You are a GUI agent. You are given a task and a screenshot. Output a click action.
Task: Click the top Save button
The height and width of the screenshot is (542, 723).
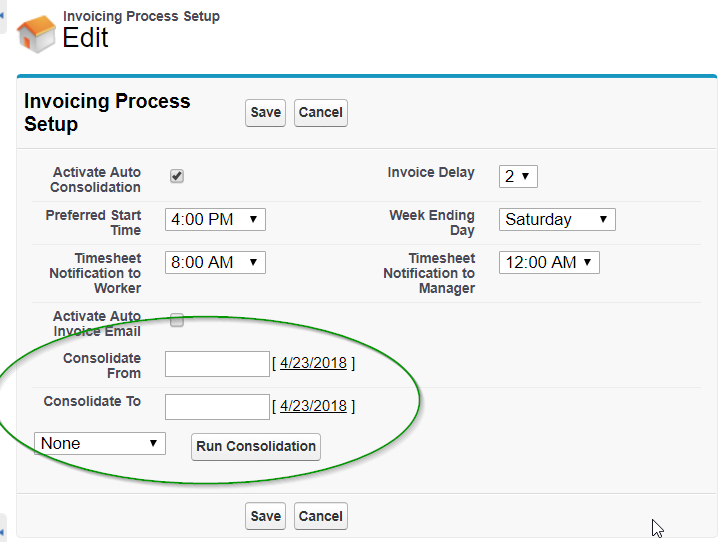pos(266,113)
